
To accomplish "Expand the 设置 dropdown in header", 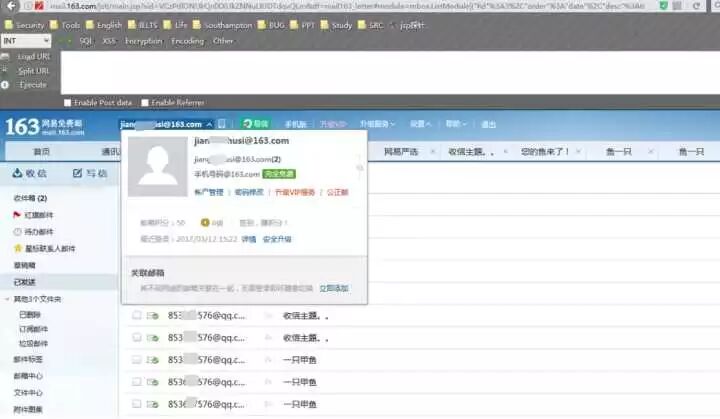I will click(420, 125).
